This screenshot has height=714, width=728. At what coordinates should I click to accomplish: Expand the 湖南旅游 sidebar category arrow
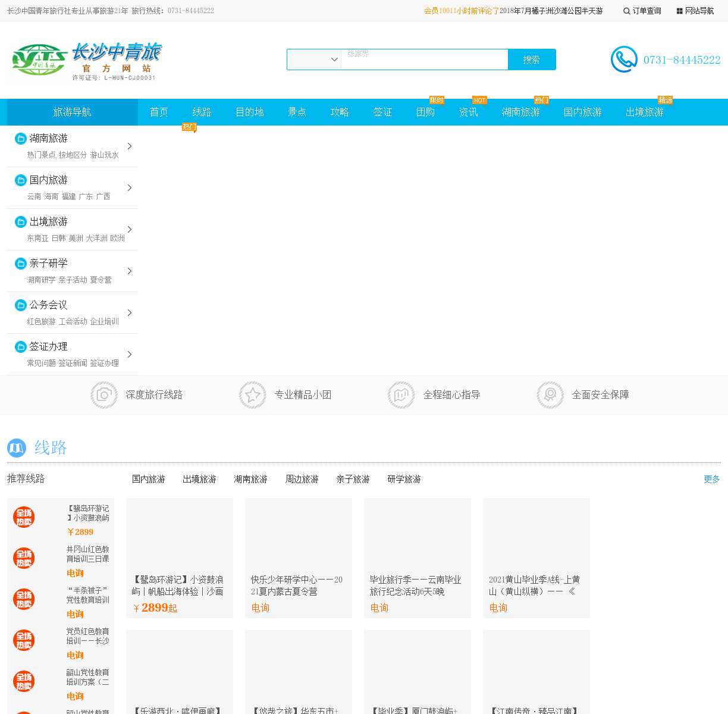[130, 146]
